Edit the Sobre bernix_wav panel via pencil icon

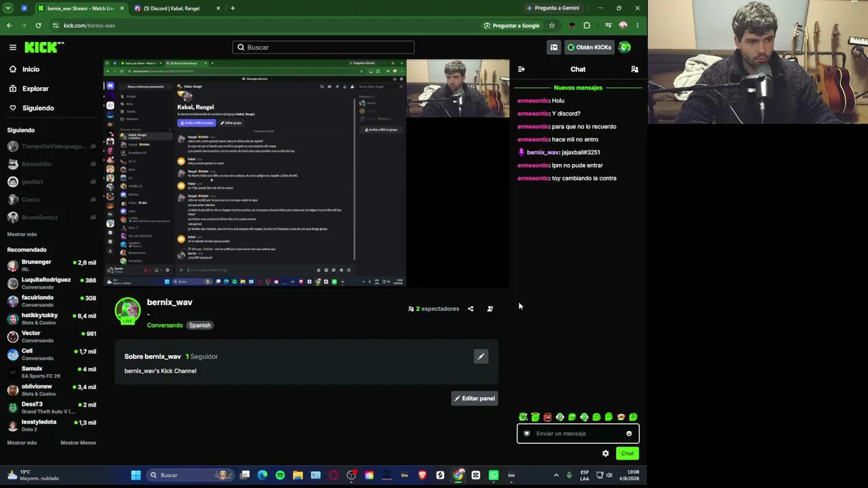pos(481,357)
